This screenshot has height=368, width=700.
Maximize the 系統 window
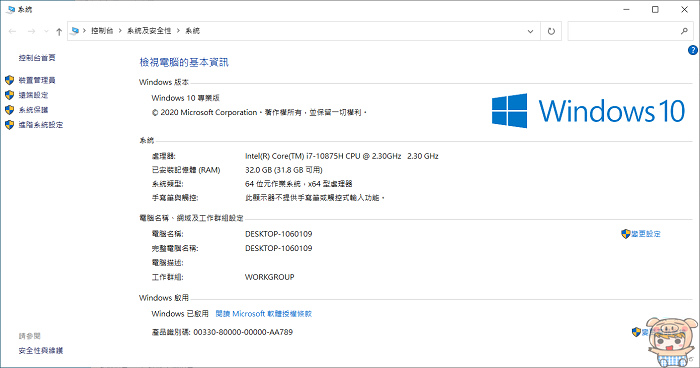[655, 9]
